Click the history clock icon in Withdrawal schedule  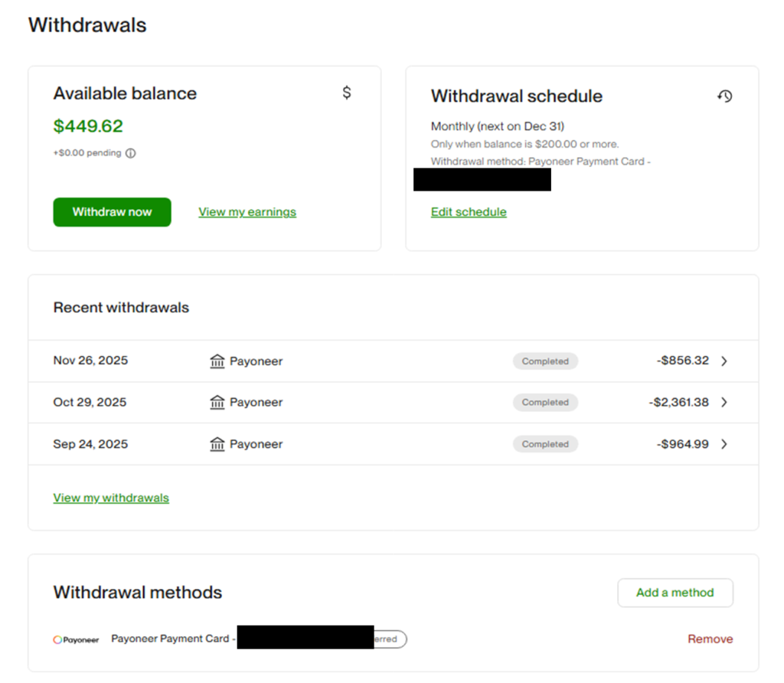click(x=724, y=96)
